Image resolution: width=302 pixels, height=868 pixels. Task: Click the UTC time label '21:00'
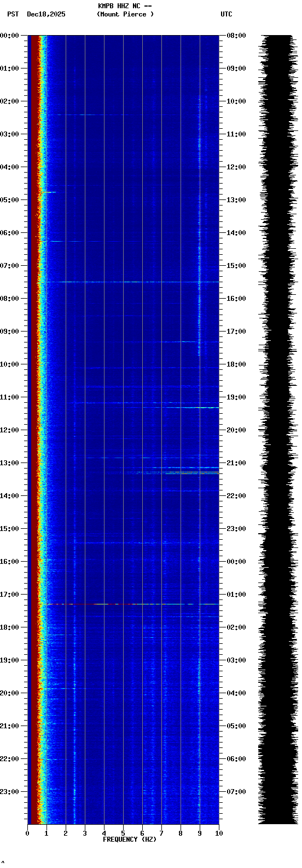pos(236,463)
